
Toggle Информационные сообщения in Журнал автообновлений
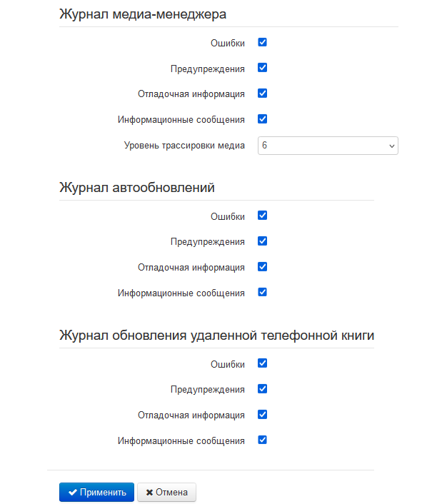point(262,293)
